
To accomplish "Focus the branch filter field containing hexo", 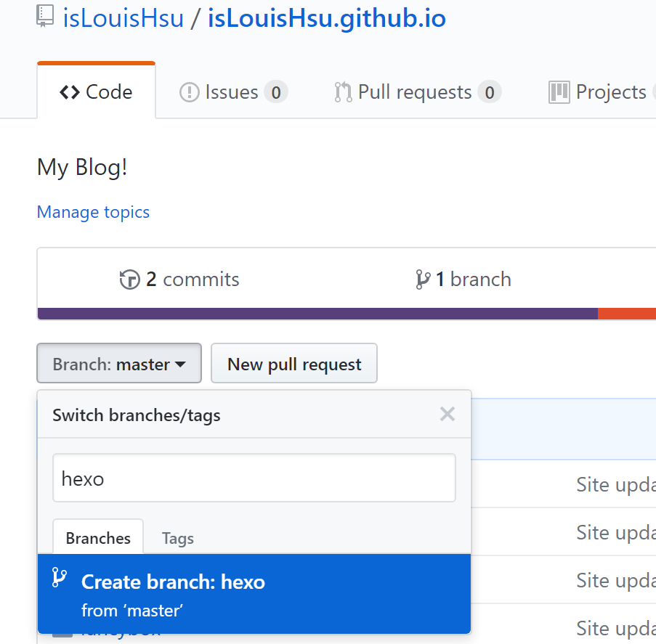I will (254, 478).
